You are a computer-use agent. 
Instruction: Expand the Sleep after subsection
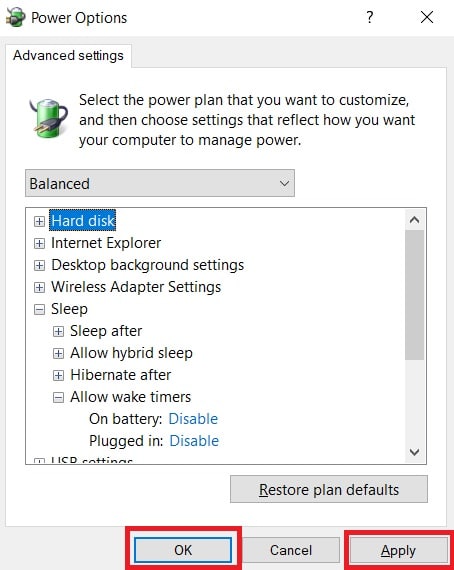pyautogui.click(x=58, y=332)
